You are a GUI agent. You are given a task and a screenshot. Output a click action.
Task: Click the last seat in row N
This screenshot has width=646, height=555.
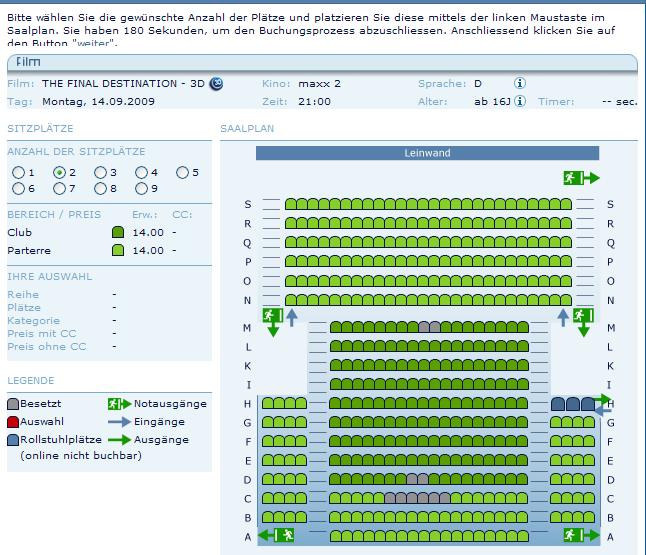pos(566,300)
